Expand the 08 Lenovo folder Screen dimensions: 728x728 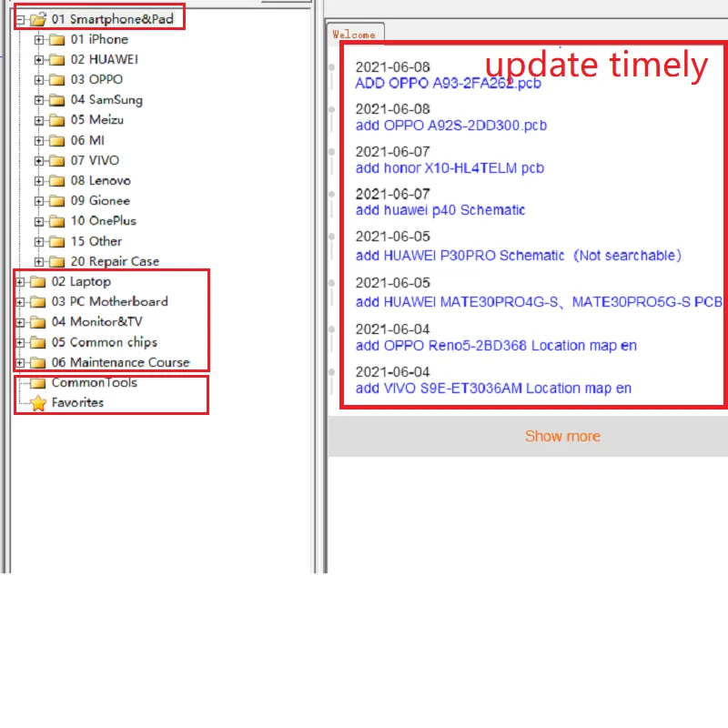(39, 181)
